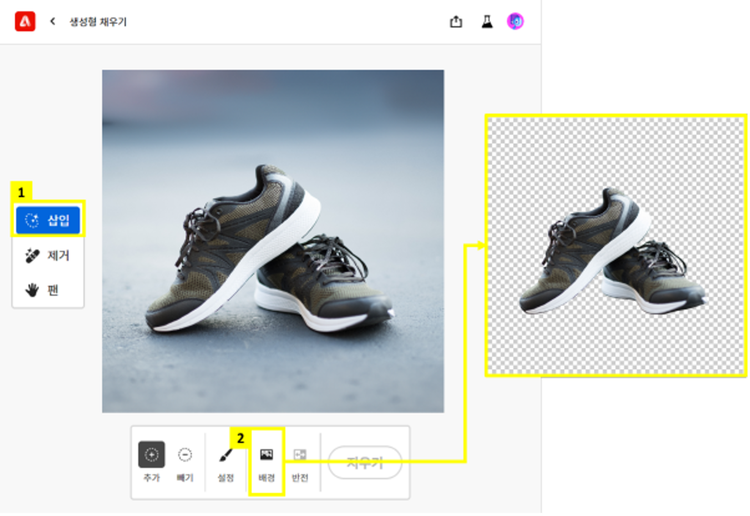Select the 제거 remove tool

click(x=48, y=255)
